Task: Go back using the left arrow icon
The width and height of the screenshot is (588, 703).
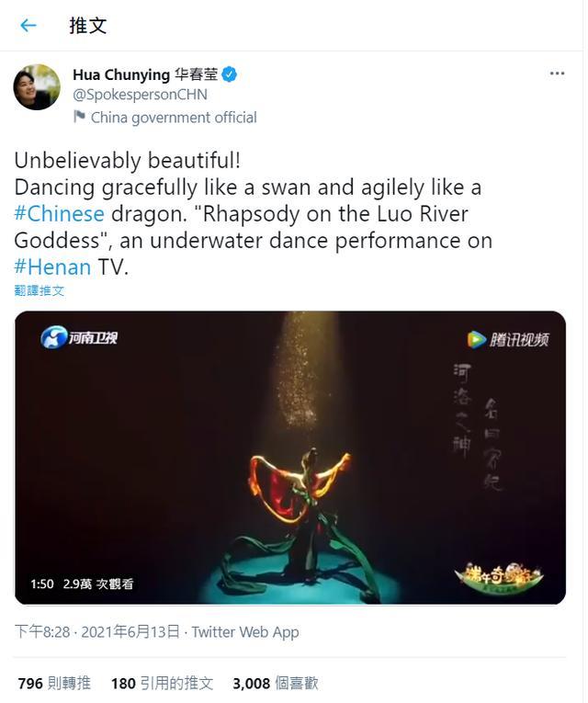Action: click(x=28, y=25)
